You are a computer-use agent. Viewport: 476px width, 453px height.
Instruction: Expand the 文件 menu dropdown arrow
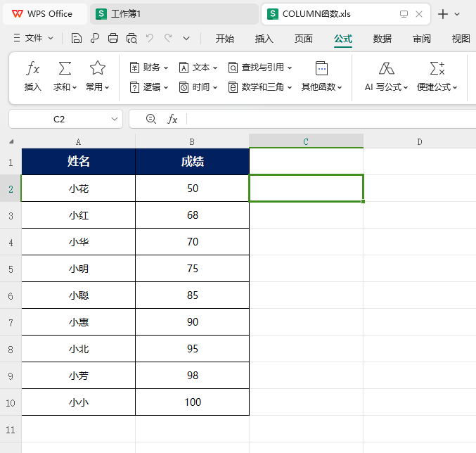(x=51, y=38)
